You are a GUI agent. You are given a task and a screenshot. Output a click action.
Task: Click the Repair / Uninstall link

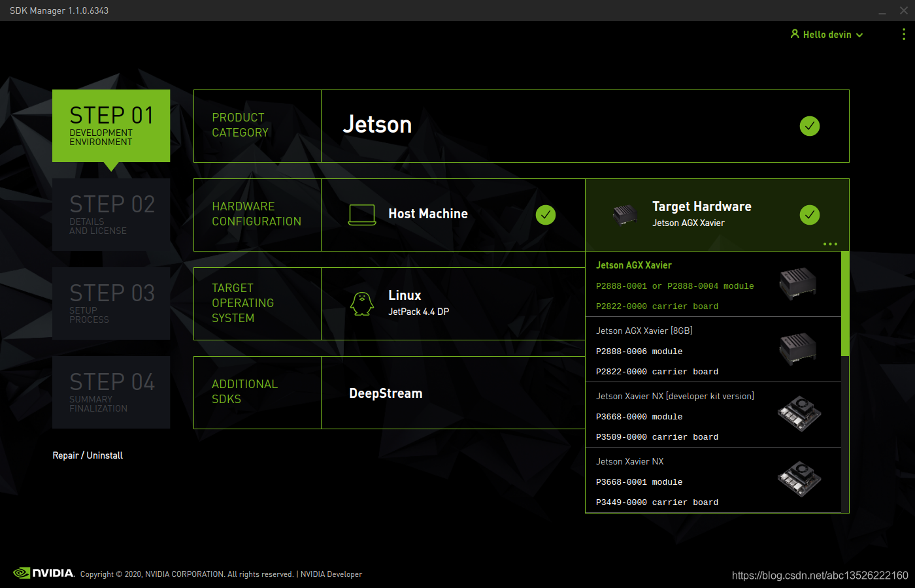[x=88, y=455]
